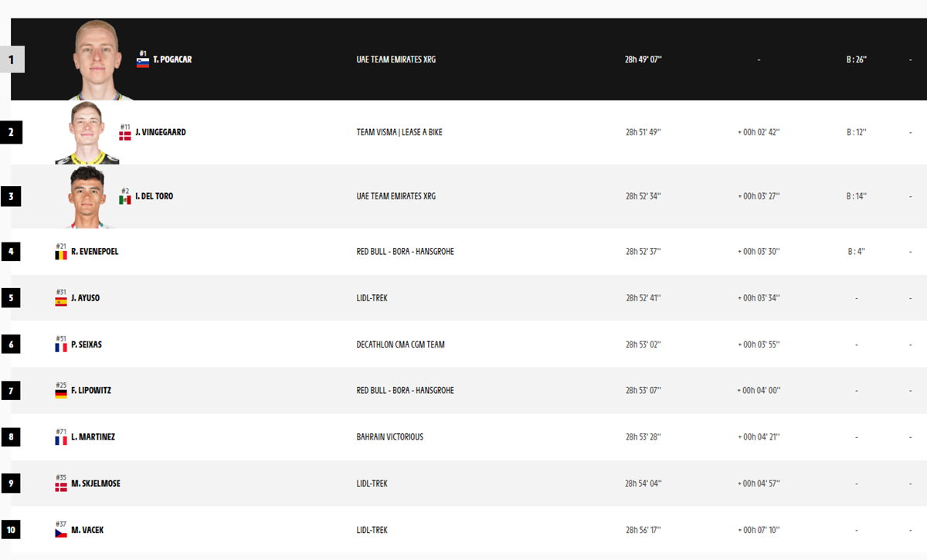The height and width of the screenshot is (560, 927).
Task: Select rank 10 position badge
Action: tap(11, 530)
